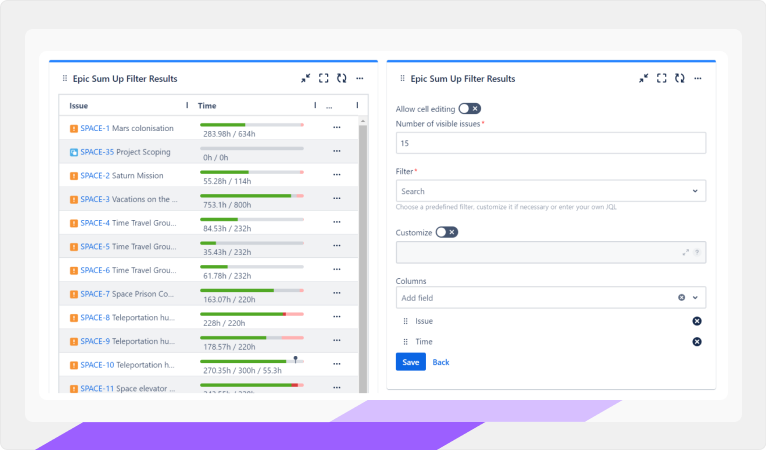Remove the Time column with its X icon
766x450 pixels.
(697, 342)
